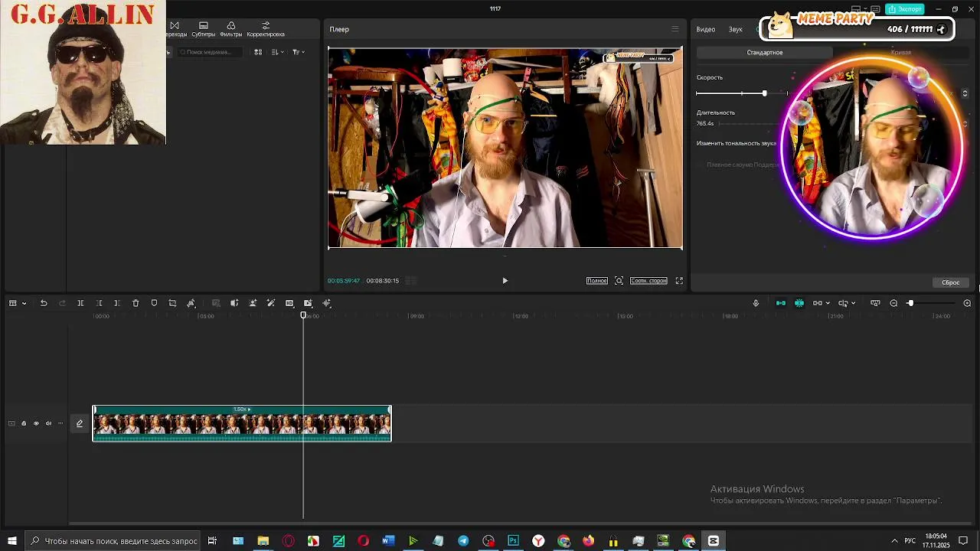Image resolution: width=980 pixels, height=551 pixels.
Task: Open Telegram from the Windows taskbar
Action: 463,541
